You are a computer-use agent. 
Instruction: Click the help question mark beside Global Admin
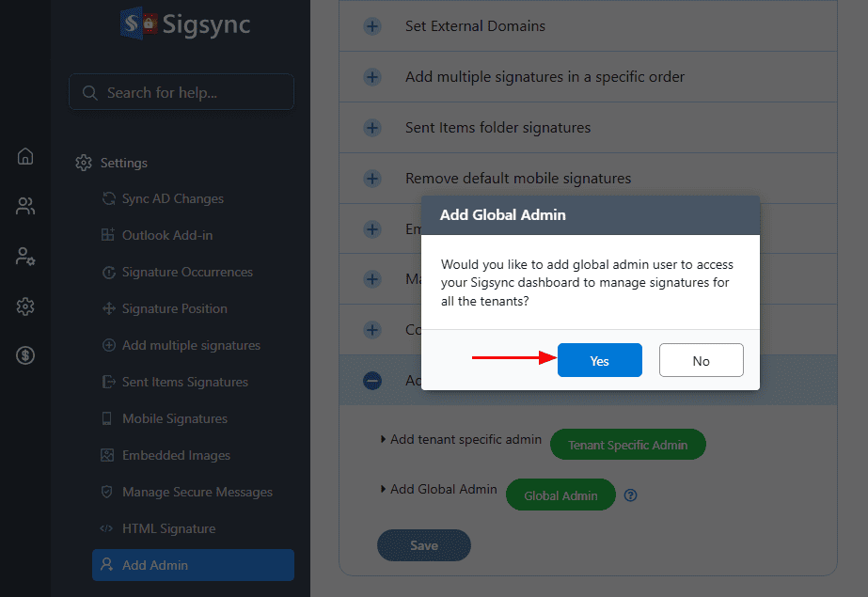(x=631, y=495)
